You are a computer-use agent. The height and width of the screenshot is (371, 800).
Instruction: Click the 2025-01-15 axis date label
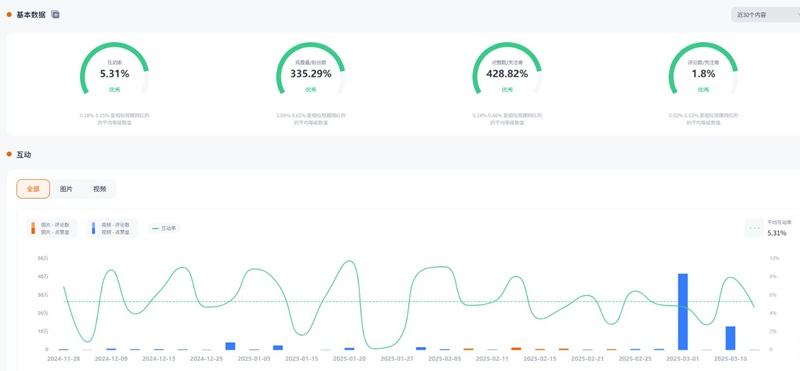point(302,359)
